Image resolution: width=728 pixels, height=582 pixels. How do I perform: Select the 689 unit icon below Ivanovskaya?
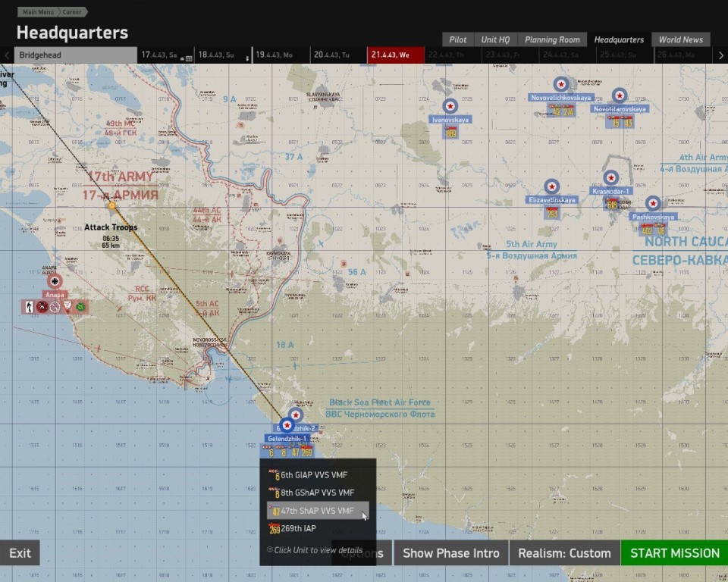click(x=450, y=133)
